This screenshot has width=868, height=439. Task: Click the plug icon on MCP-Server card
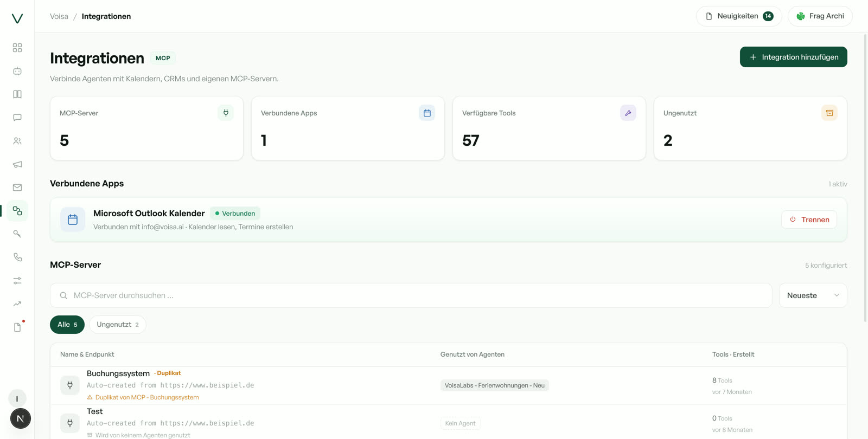pyautogui.click(x=226, y=113)
